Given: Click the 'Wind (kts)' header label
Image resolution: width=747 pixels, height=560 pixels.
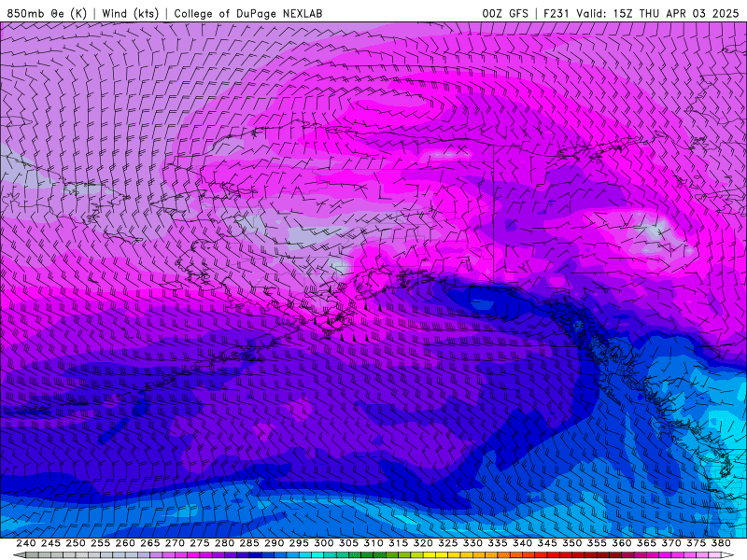Looking at the screenshot, I should pyautogui.click(x=130, y=13).
